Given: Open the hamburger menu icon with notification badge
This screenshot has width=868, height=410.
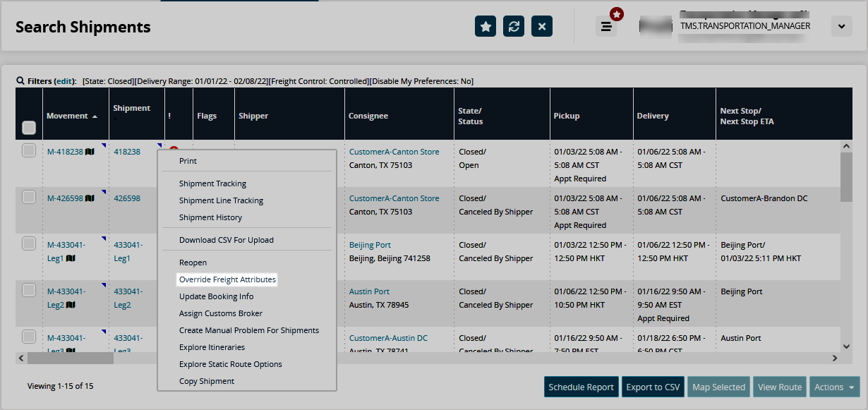Looking at the screenshot, I should point(605,26).
